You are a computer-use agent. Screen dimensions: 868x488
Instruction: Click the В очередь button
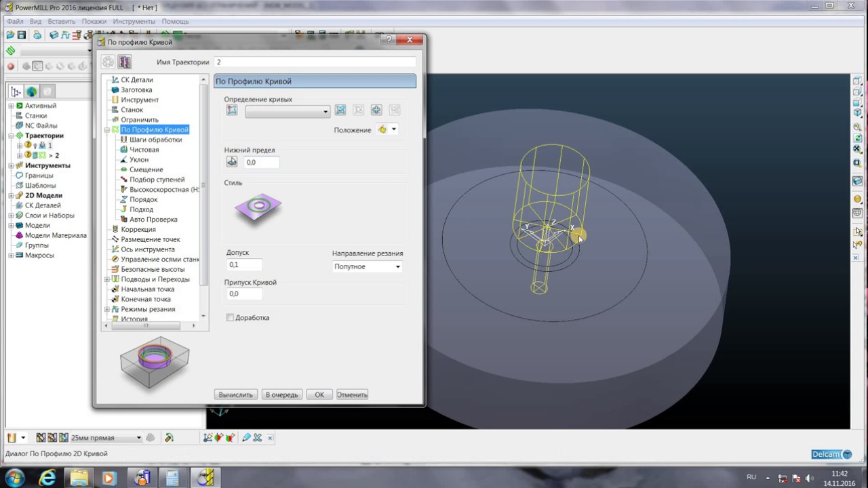[x=281, y=394]
